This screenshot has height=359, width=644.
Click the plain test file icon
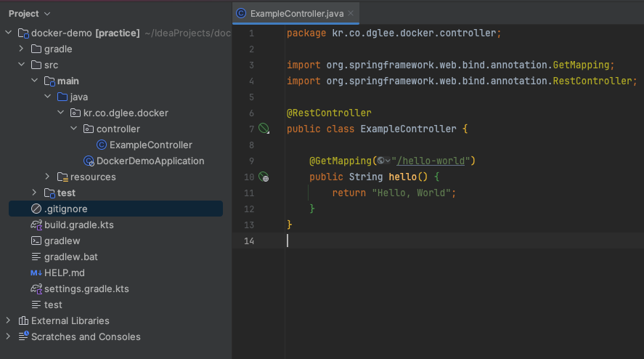click(36, 305)
